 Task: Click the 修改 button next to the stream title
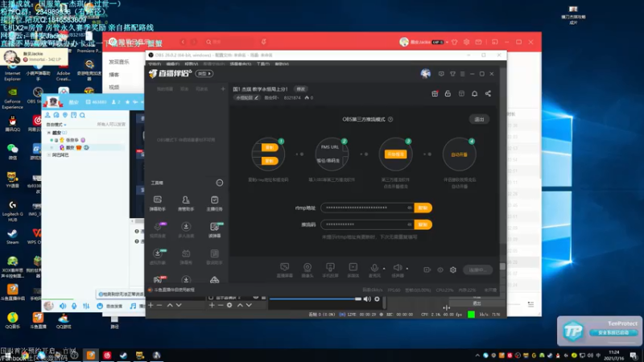(x=301, y=89)
